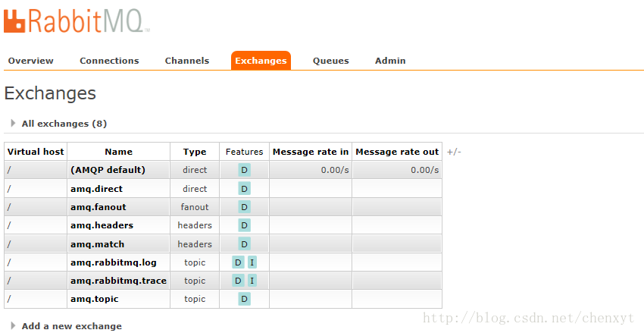Click the Exchanges page heading
Viewport: 644px width, 333px height.
click(x=50, y=94)
